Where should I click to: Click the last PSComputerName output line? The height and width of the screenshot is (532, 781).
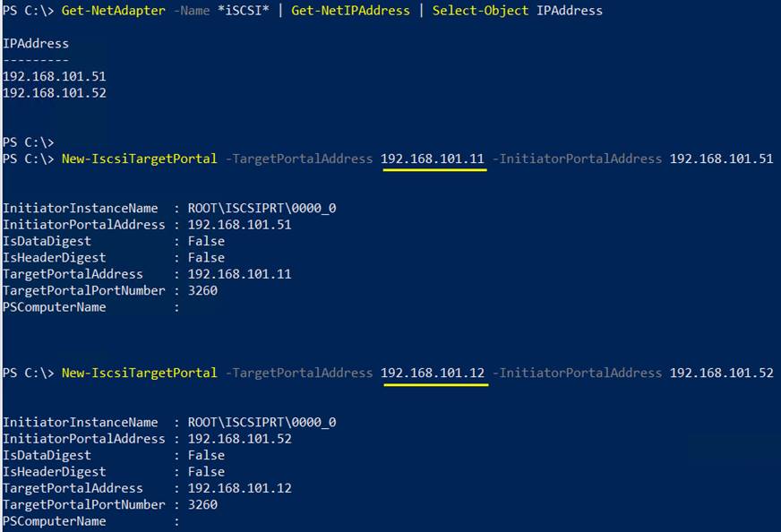coord(90,521)
